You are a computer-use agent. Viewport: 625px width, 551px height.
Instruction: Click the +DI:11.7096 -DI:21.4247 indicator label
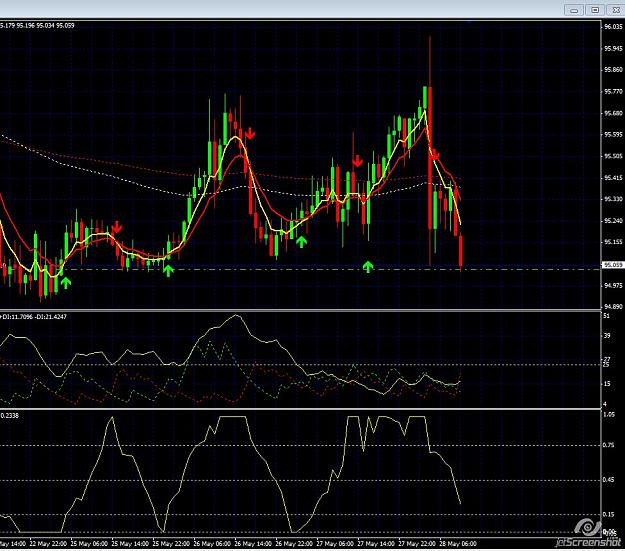pos(34,317)
